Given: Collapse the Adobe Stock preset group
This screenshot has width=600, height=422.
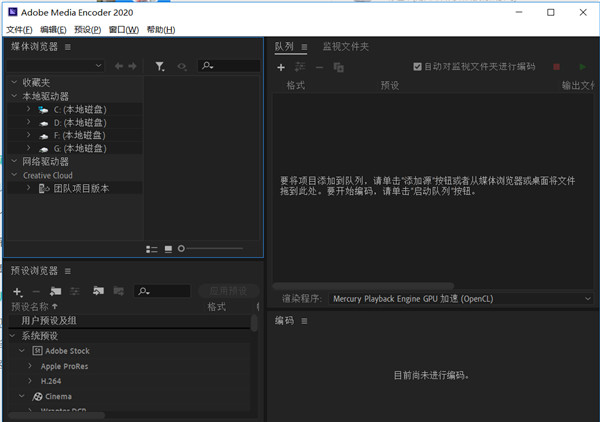Looking at the screenshot, I should [22, 351].
